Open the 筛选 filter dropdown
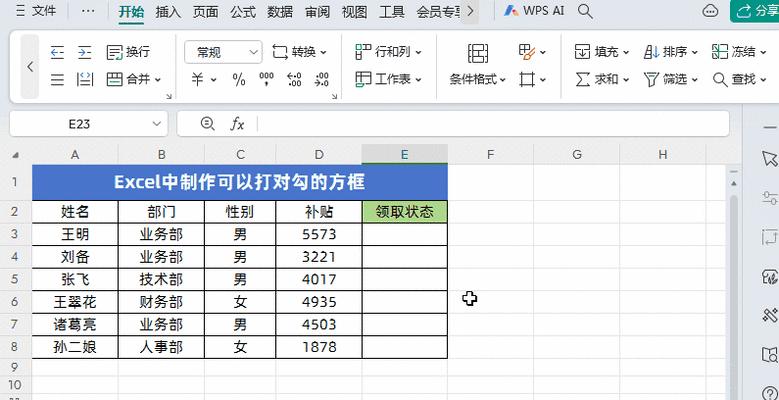 click(671, 79)
